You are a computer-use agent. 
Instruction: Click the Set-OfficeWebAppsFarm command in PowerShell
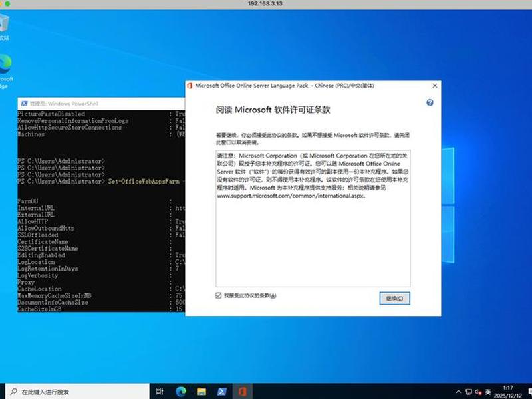click(x=144, y=181)
